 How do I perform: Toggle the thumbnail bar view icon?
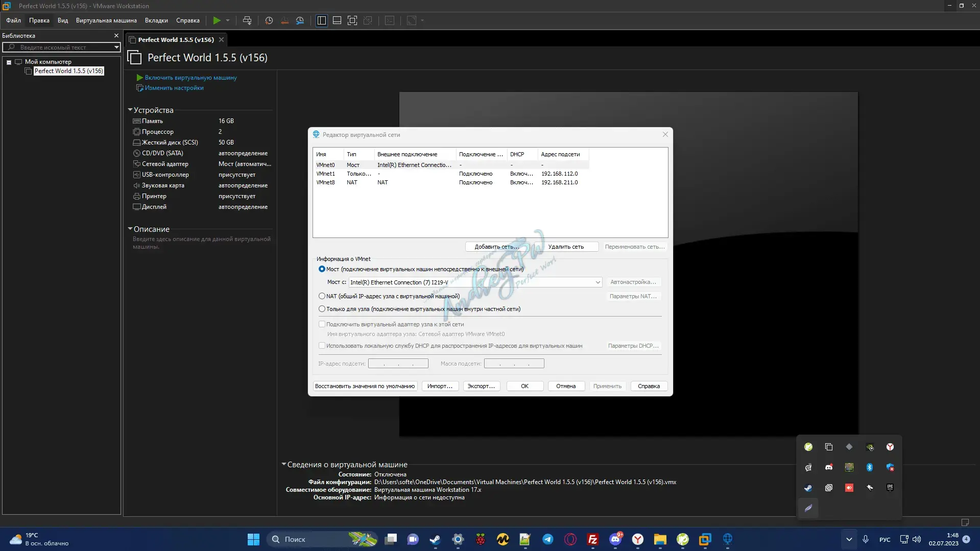click(x=337, y=20)
